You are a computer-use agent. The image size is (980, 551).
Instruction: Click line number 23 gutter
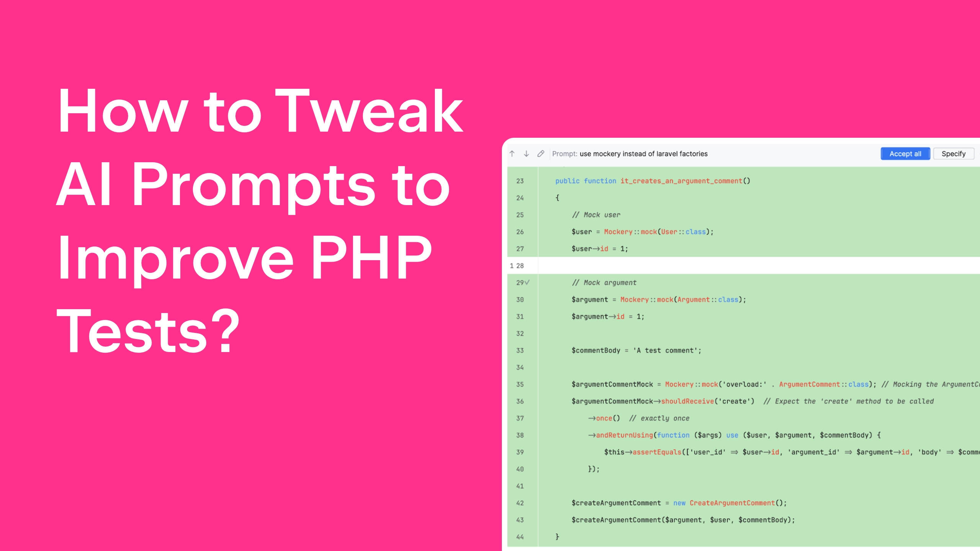coord(522,180)
